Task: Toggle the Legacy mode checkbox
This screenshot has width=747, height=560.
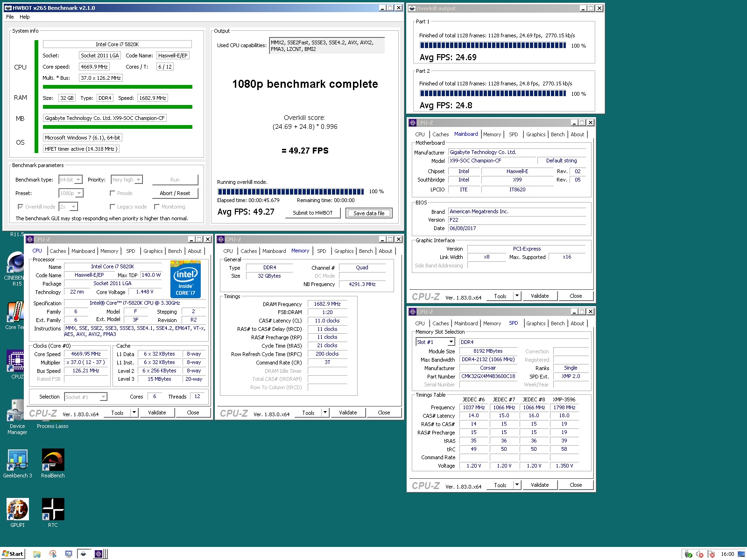Action: coord(113,207)
